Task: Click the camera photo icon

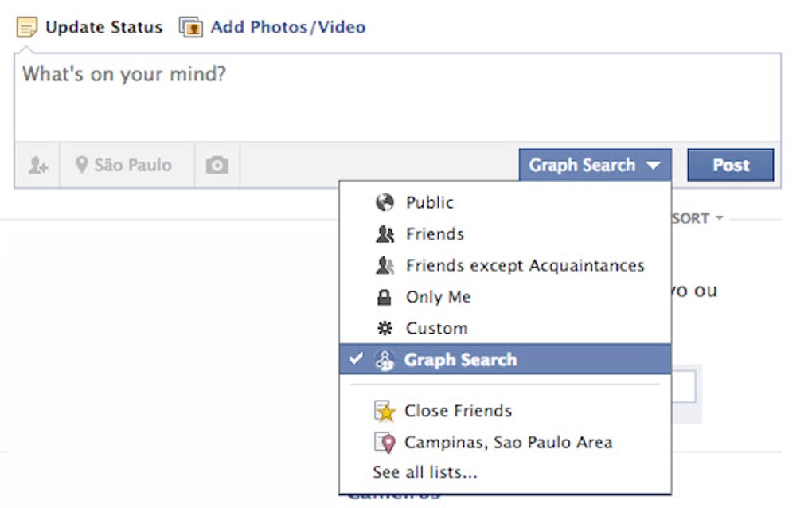Action: click(x=217, y=166)
